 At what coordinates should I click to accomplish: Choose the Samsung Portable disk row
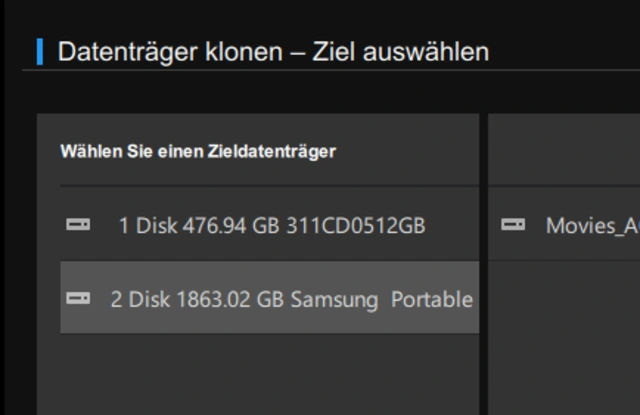tap(270, 298)
